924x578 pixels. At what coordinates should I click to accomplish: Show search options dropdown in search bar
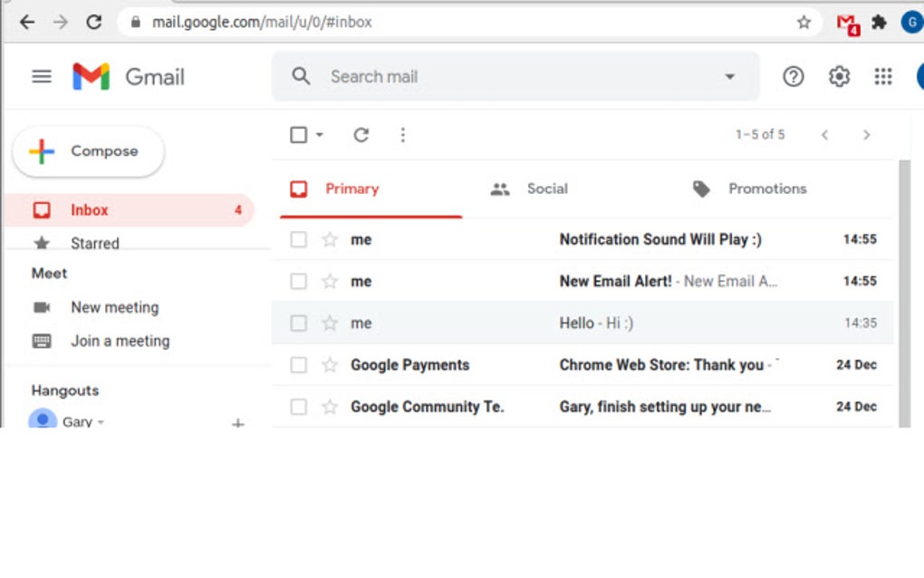729,77
